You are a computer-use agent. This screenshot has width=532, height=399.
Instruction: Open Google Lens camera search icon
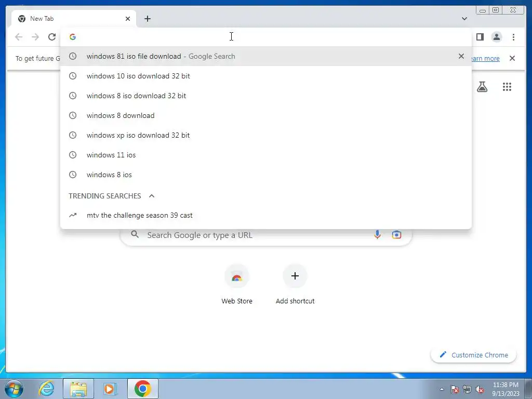pyautogui.click(x=396, y=234)
